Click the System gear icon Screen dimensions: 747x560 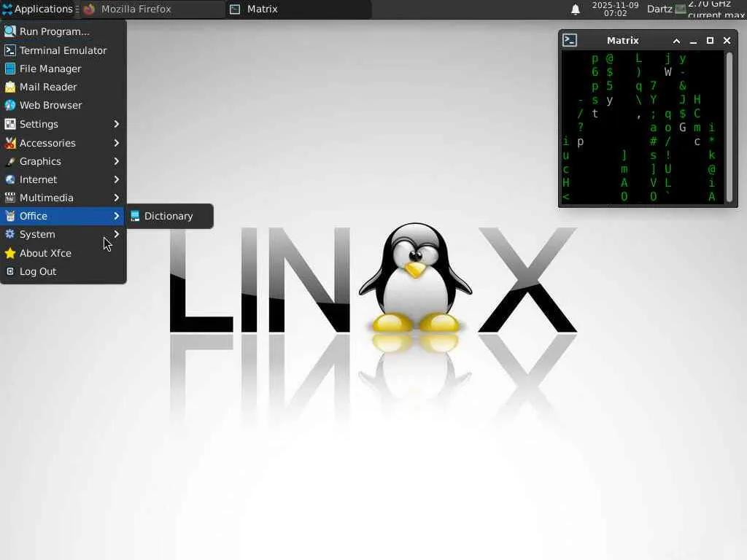click(10, 234)
